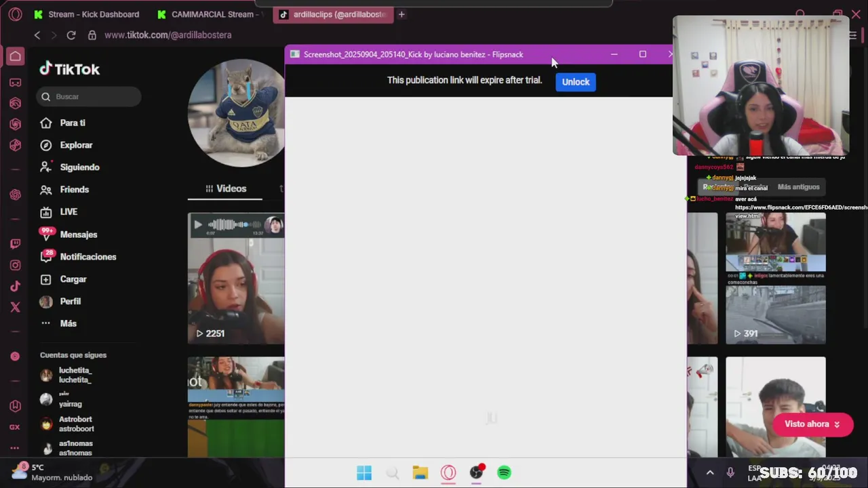
Task: Open followed account yairrag
Action: [x=62, y=399]
